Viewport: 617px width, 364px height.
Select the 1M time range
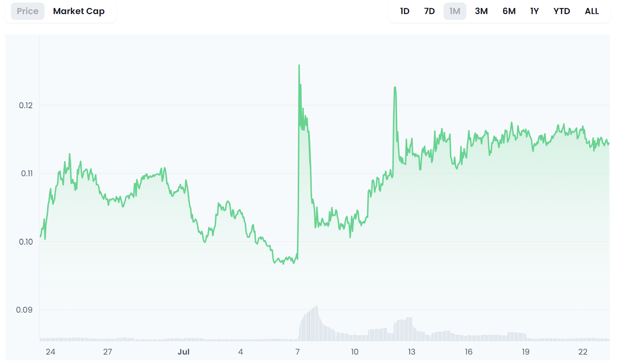pyautogui.click(x=455, y=11)
